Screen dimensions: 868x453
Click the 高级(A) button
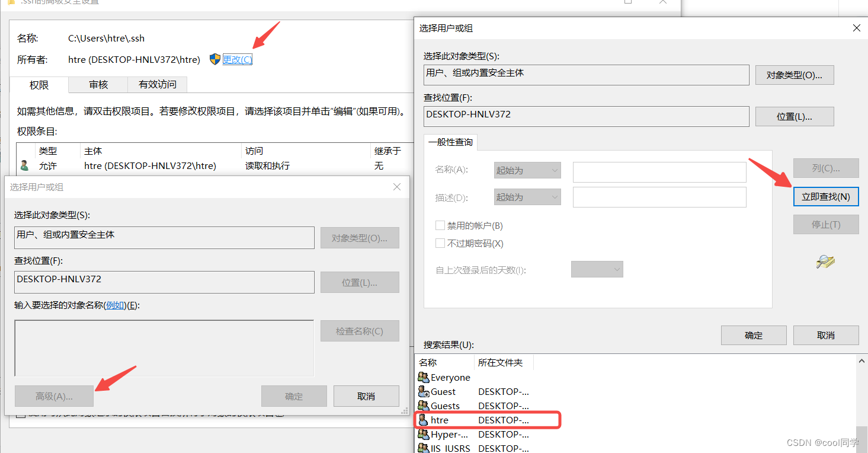click(x=53, y=395)
